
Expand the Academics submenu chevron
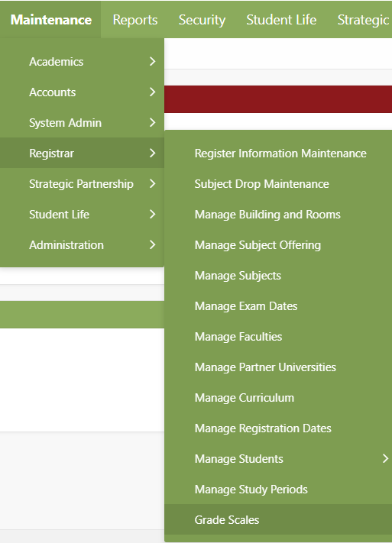(153, 61)
